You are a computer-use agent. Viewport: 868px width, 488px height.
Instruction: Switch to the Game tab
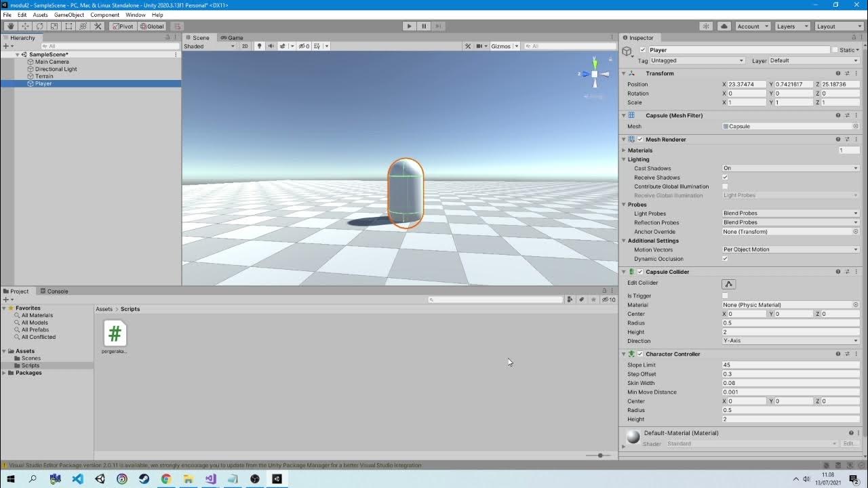[231, 37]
